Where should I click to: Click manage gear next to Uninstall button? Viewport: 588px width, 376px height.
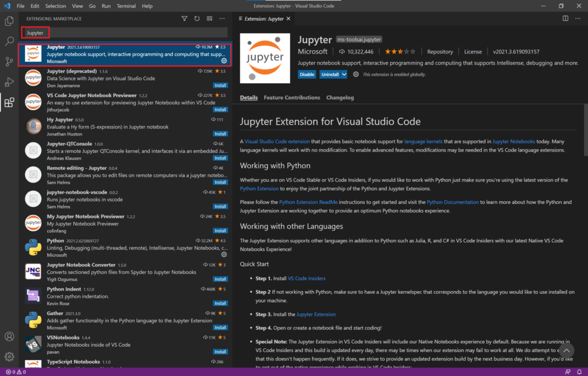355,74
